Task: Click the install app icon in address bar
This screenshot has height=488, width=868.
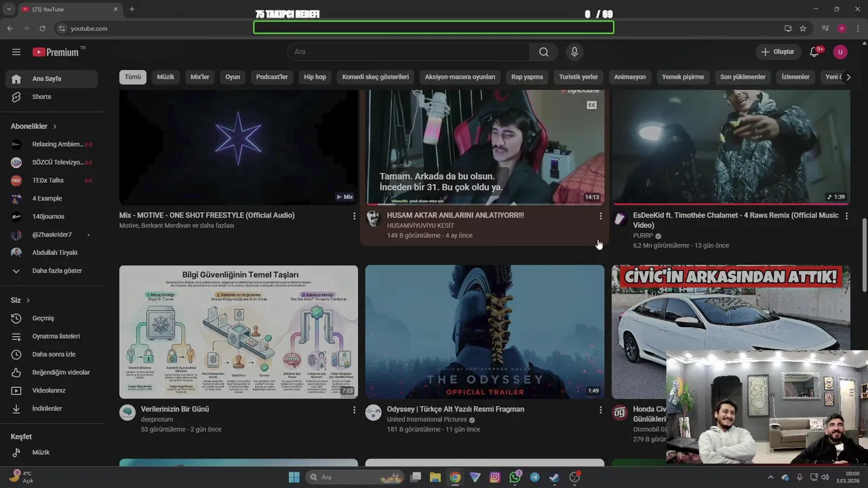Action: [x=788, y=28]
